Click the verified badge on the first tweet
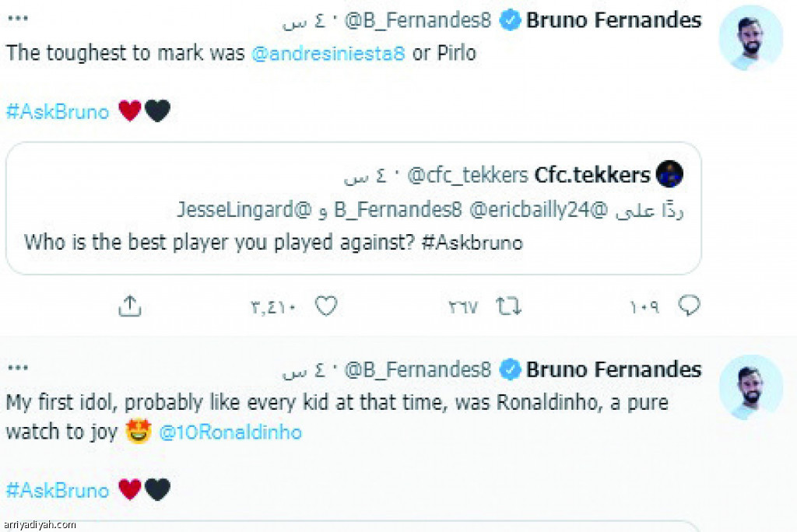This screenshot has height=532, width=797. 510,20
